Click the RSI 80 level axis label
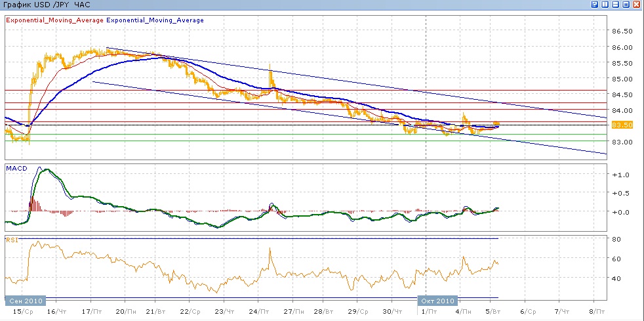Viewport: 644px width, 321px height. point(615,240)
